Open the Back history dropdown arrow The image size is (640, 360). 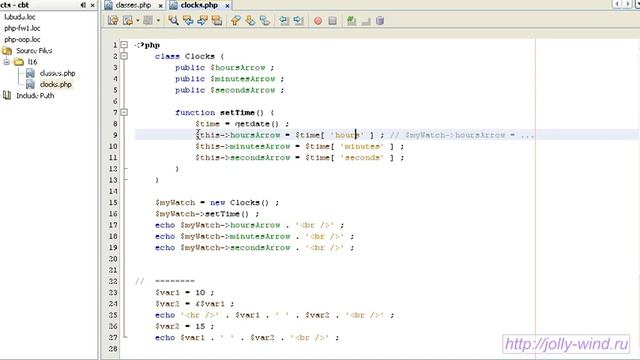click(x=138, y=20)
